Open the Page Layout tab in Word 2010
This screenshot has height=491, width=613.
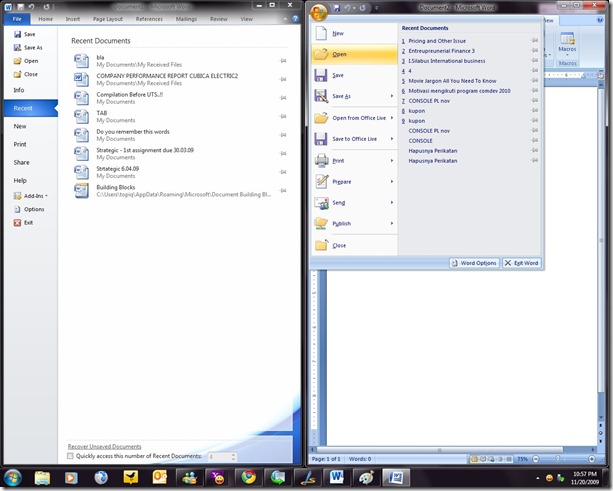(108, 19)
